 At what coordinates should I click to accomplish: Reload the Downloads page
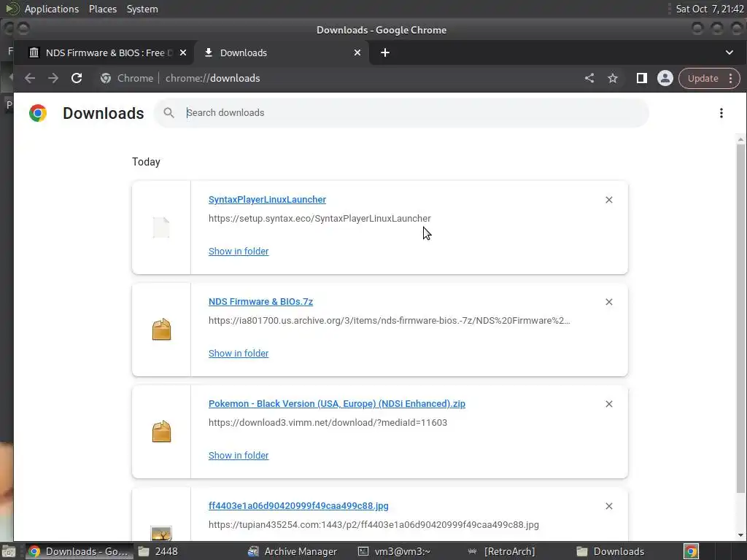click(76, 78)
